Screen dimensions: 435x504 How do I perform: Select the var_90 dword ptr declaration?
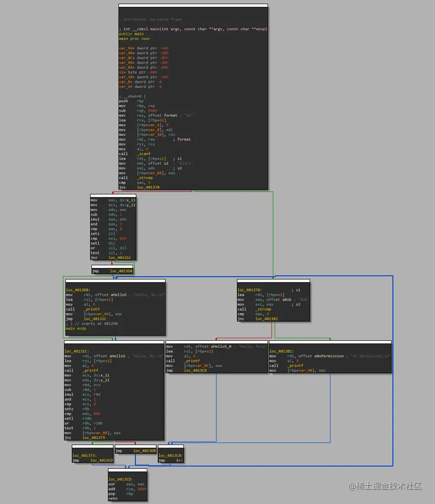pyautogui.click(x=144, y=53)
